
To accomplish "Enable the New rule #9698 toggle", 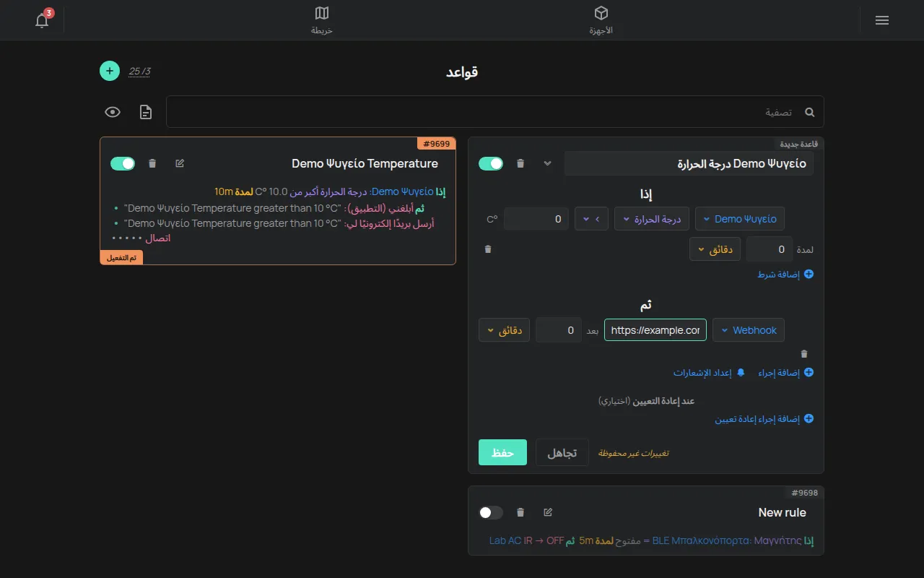I will point(491,512).
